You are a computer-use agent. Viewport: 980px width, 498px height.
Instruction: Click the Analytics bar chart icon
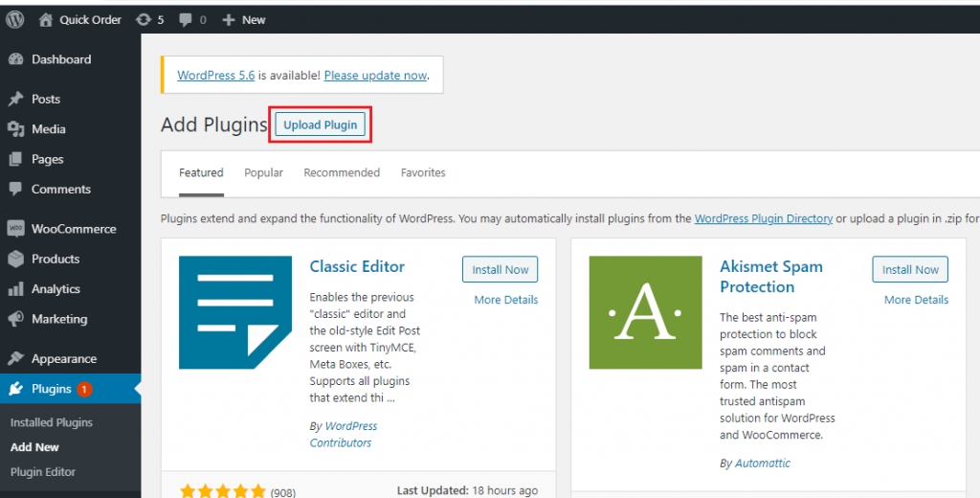16,288
